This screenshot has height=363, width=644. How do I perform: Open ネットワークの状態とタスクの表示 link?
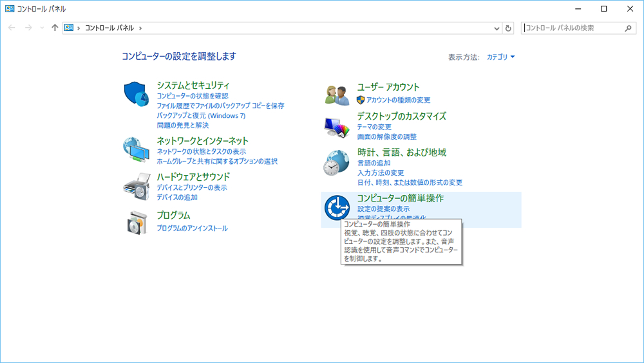(201, 151)
